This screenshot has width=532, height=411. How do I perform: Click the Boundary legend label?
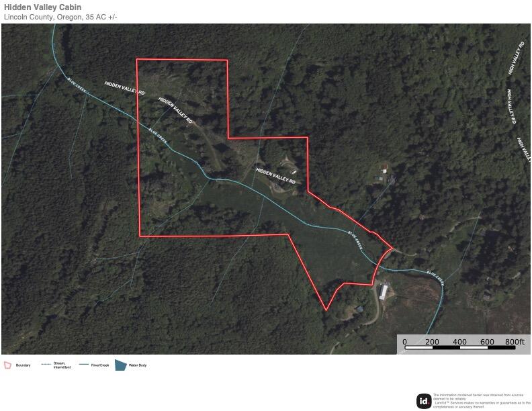pos(23,365)
